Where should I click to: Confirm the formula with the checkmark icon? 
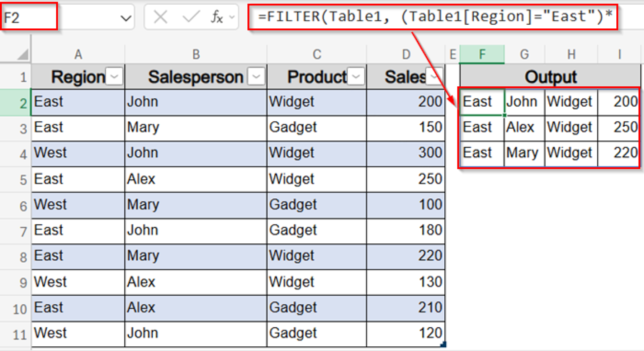tap(191, 17)
